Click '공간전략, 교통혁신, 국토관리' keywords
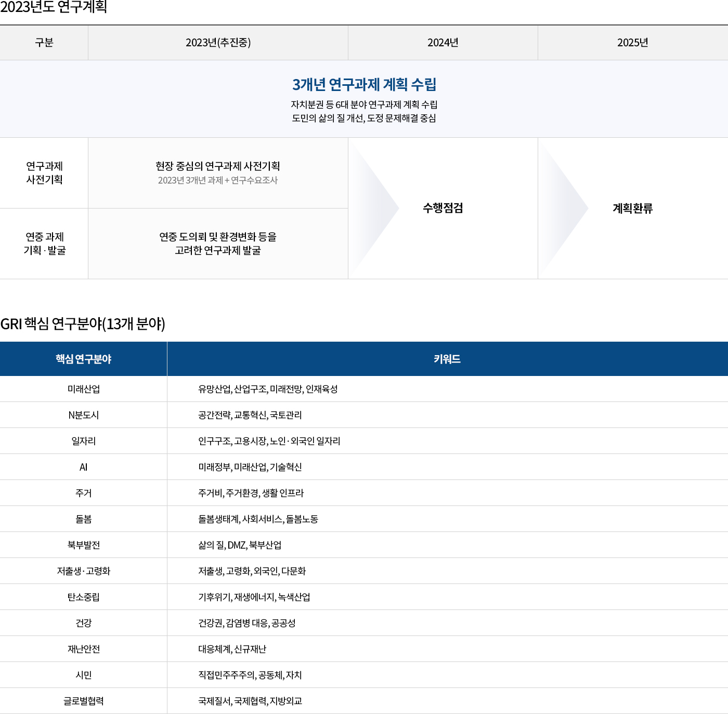 pos(250,415)
